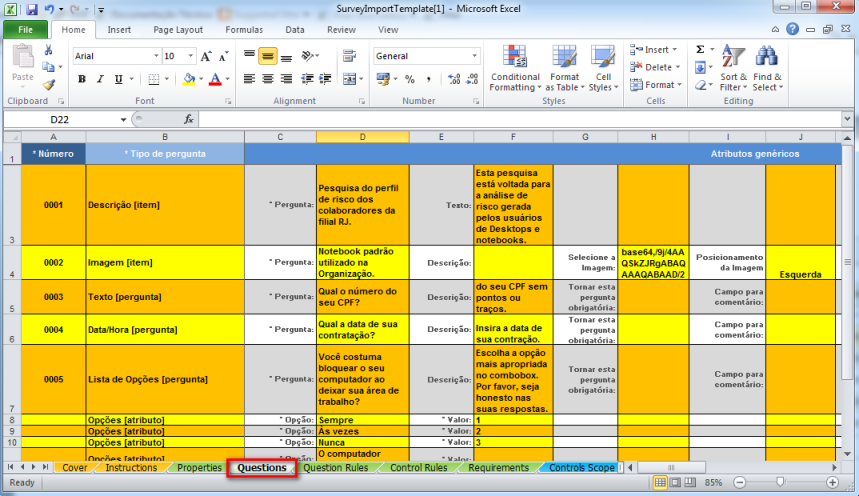Viewport: 859px width, 496px height.
Task: Select the Format Painter brush
Action: (x=49, y=84)
